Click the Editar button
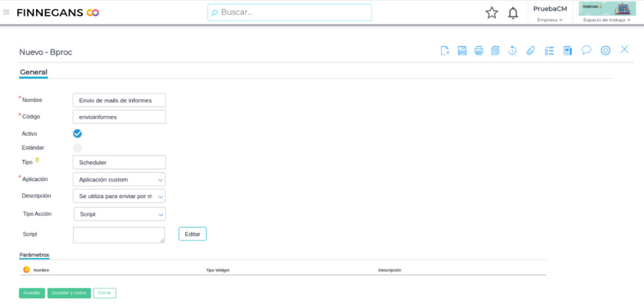644x306 pixels. tap(192, 234)
